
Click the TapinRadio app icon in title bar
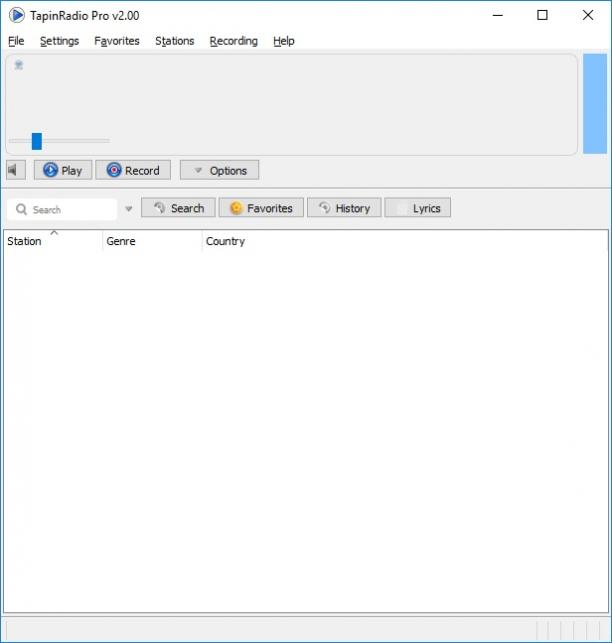[16, 16]
